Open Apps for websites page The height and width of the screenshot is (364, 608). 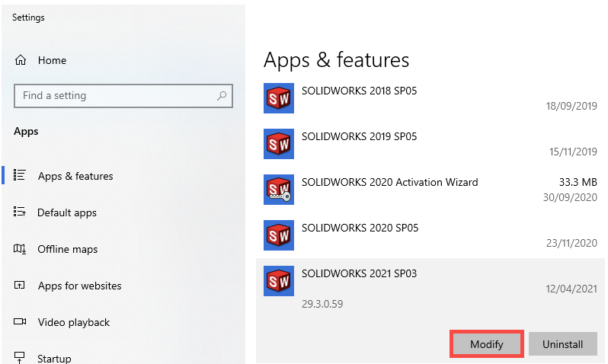79,286
